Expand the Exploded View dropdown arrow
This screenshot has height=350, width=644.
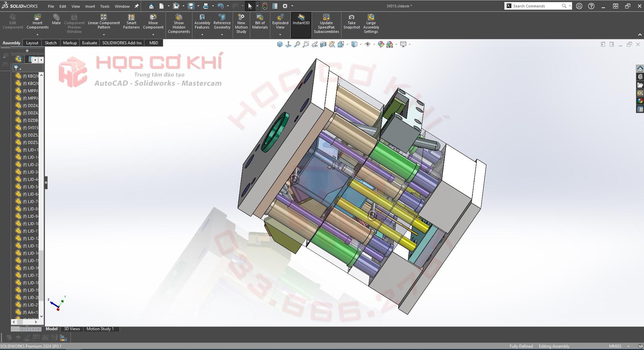pyautogui.click(x=280, y=35)
